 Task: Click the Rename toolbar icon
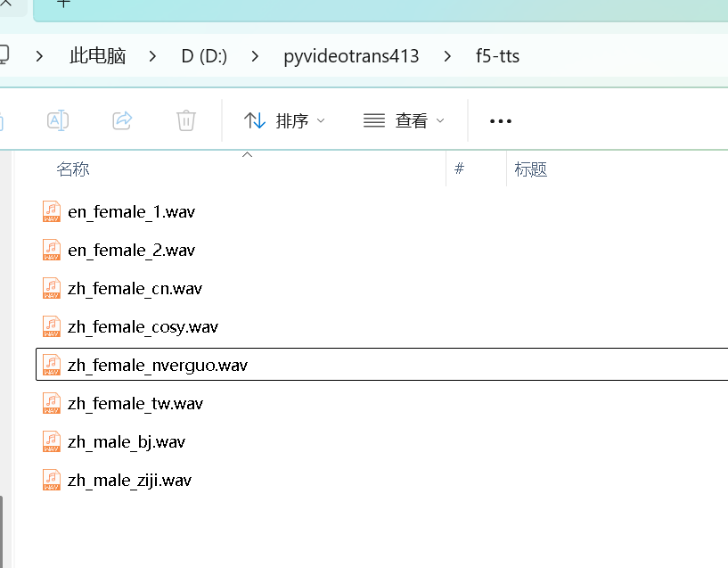click(x=58, y=120)
